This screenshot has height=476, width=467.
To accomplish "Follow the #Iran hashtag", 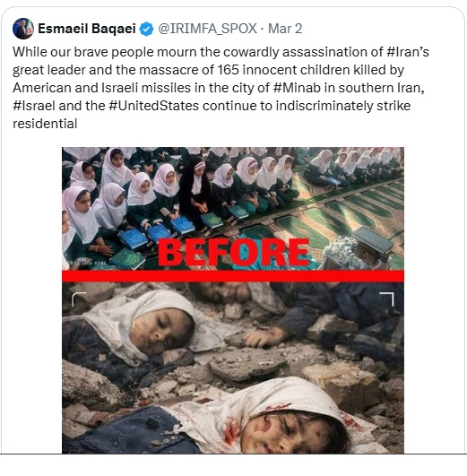I will (x=403, y=52).
